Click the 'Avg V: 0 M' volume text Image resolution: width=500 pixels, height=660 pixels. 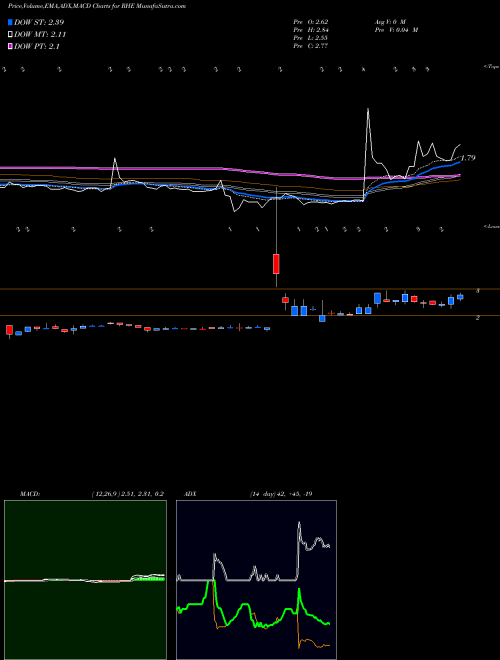389,22
